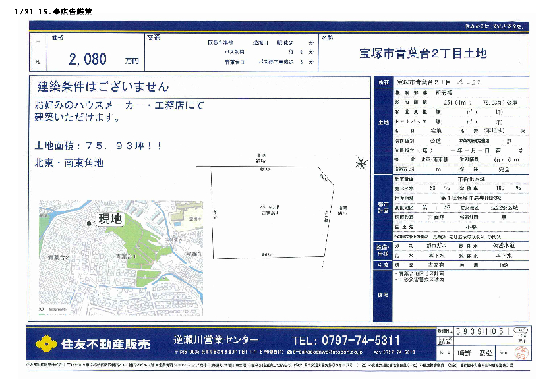Viewport: 555px width, 392px height.
Task: Select the 土地面積:75.93坪 text line
Action: 98,146
